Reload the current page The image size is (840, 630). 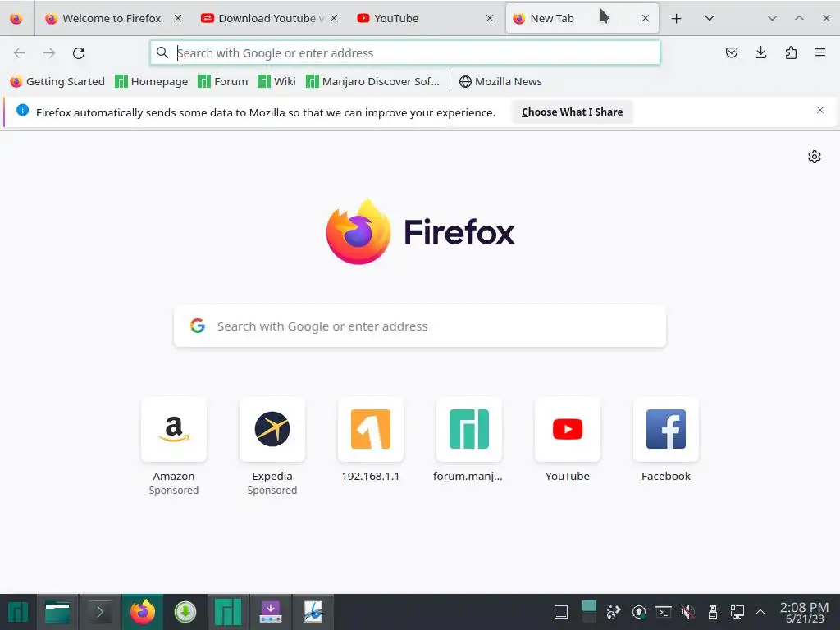[79, 53]
